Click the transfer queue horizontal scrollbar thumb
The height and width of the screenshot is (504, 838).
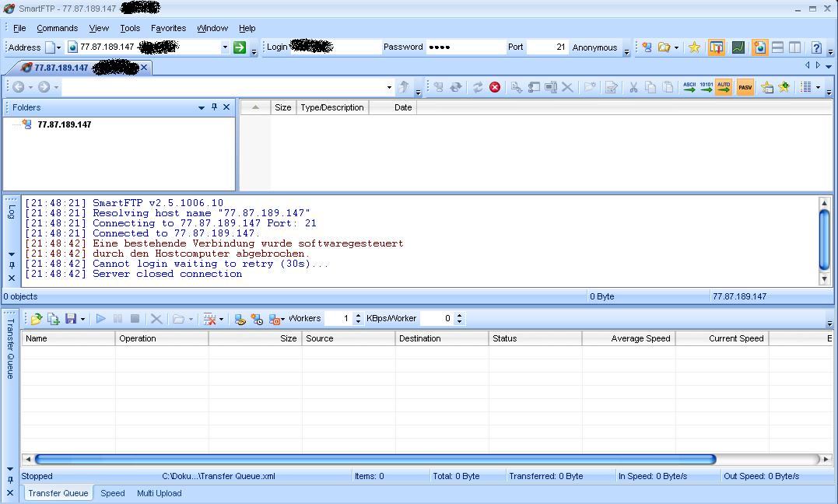375,459
